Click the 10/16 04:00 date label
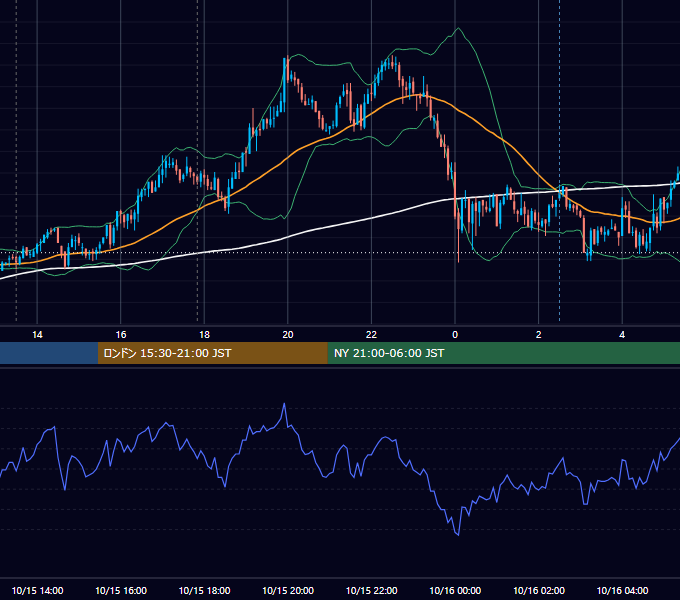Viewport: 680px width, 600px height. pyautogui.click(x=622, y=590)
